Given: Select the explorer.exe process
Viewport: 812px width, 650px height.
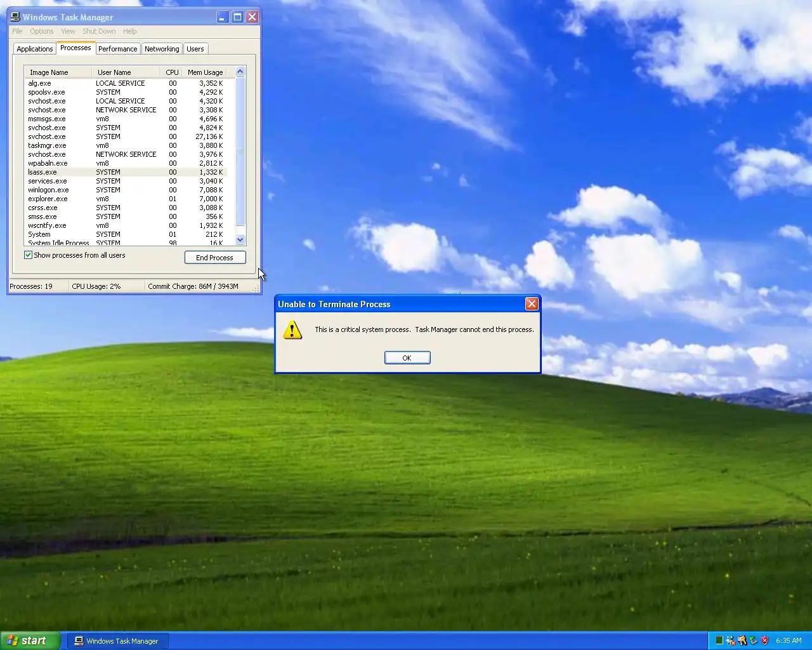Looking at the screenshot, I should click(x=126, y=199).
